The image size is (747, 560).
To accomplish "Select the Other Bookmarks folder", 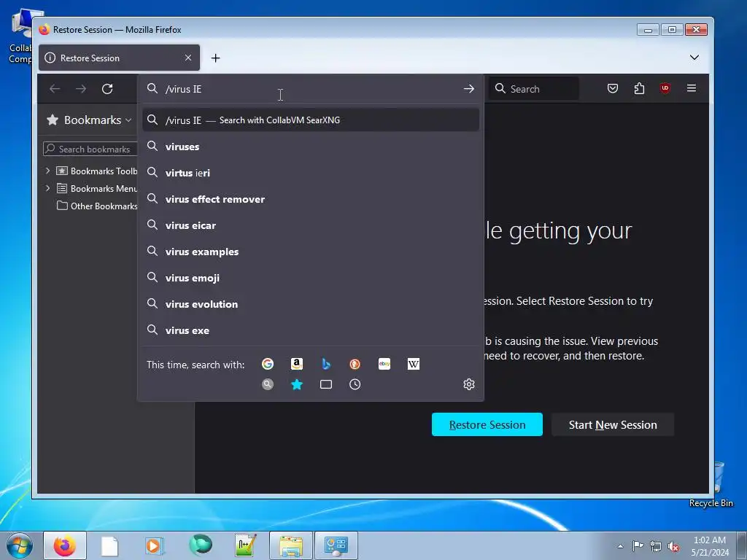I will coord(97,206).
